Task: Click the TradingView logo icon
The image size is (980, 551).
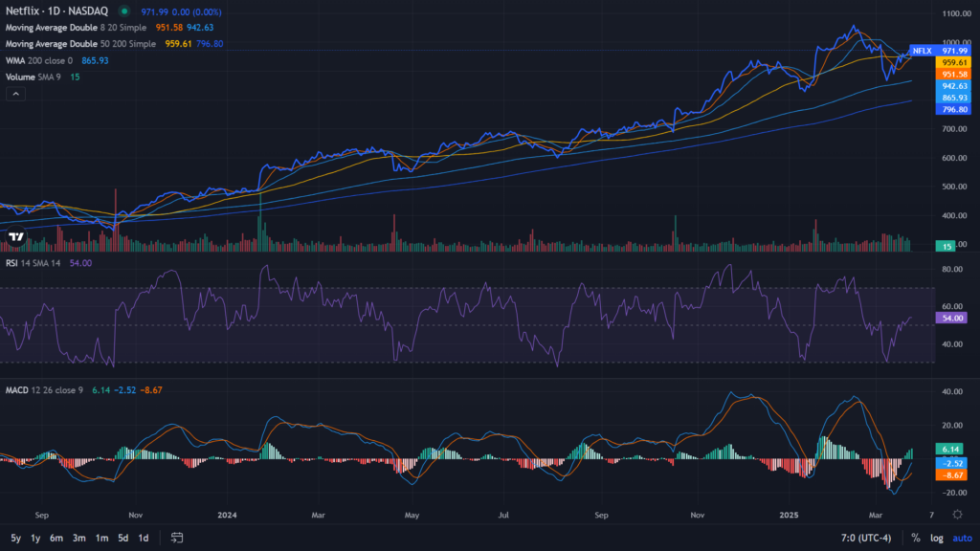Action: [x=16, y=236]
